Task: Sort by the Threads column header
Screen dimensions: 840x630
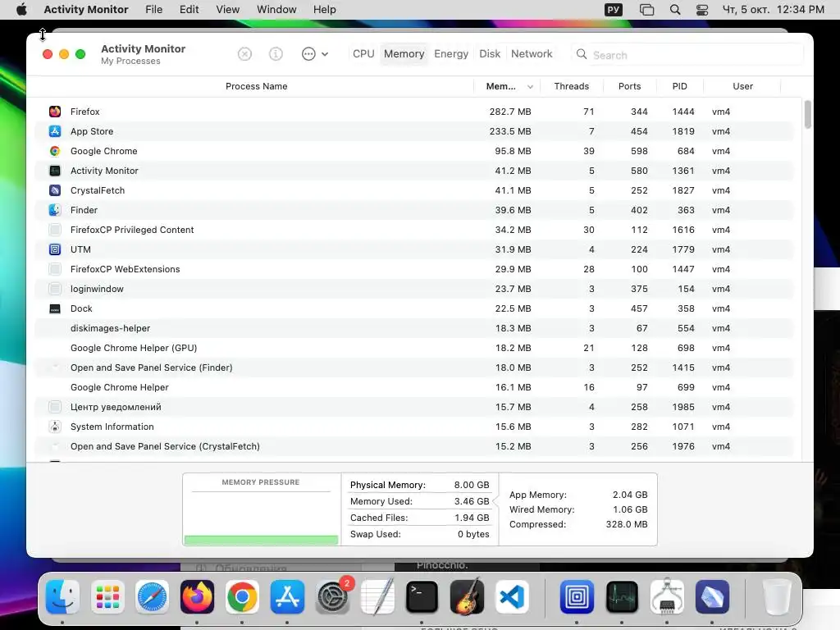Action: [572, 86]
